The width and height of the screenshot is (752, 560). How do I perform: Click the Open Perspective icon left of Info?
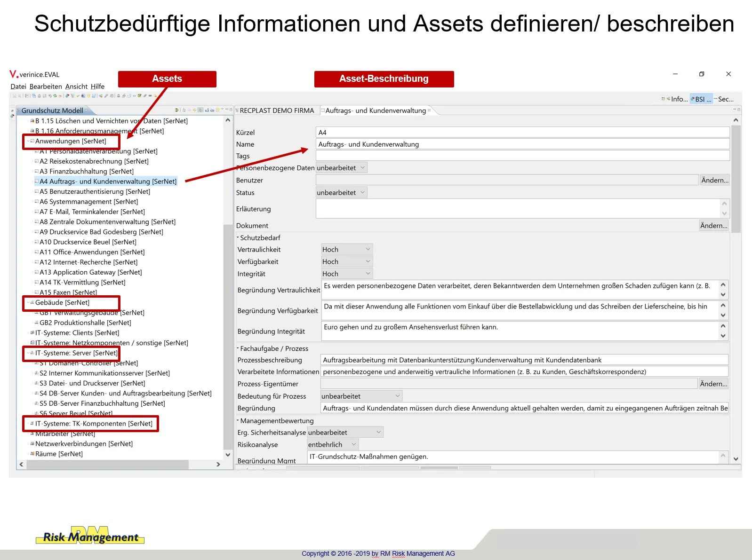[664, 99]
